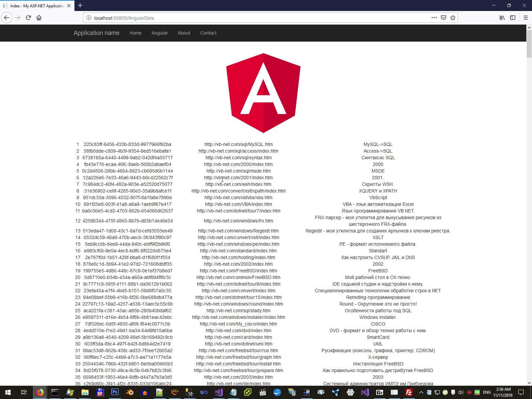The image size is (532, 399).
Task: Click the red Angular logo image
Action: click(263, 93)
